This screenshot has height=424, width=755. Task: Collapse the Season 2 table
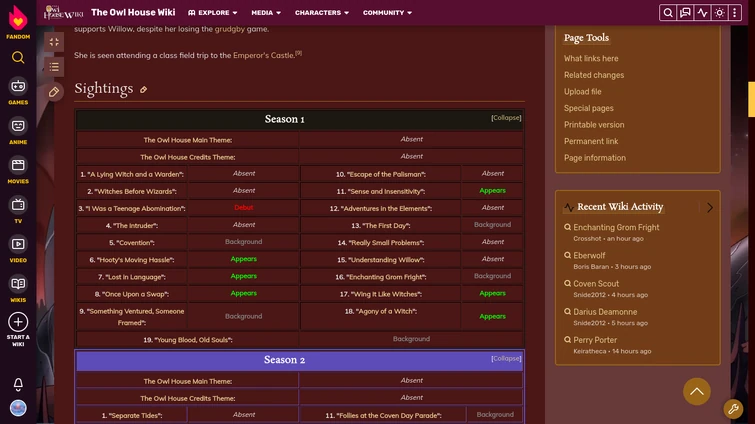506,359
